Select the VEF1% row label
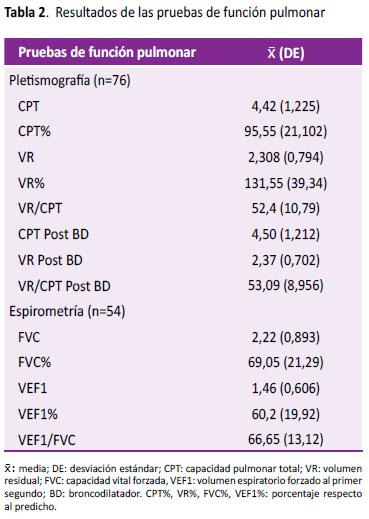This screenshot has width=369, height=519. (x=38, y=414)
